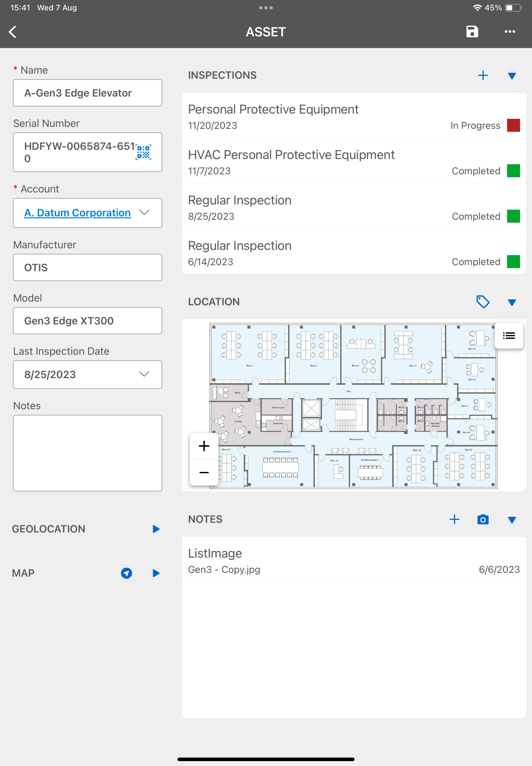Open the Last Inspection Date picker
This screenshot has width=532, height=766.
tap(144, 374)
